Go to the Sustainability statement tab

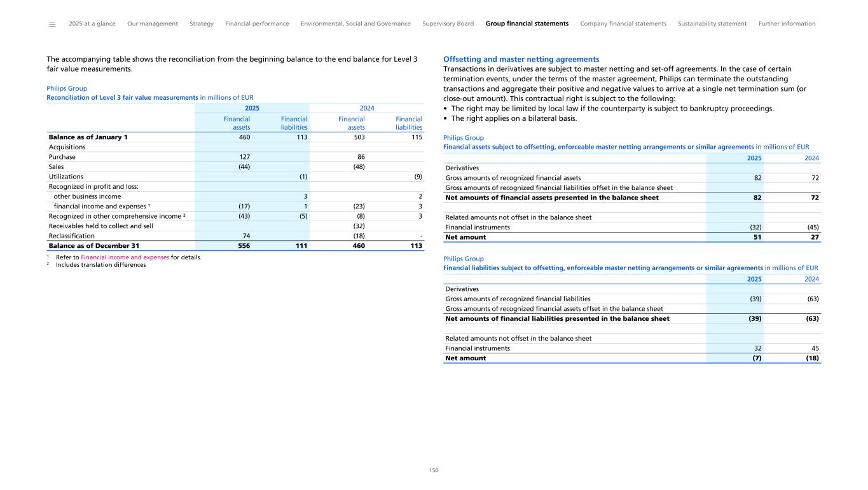tap(712, 24)
